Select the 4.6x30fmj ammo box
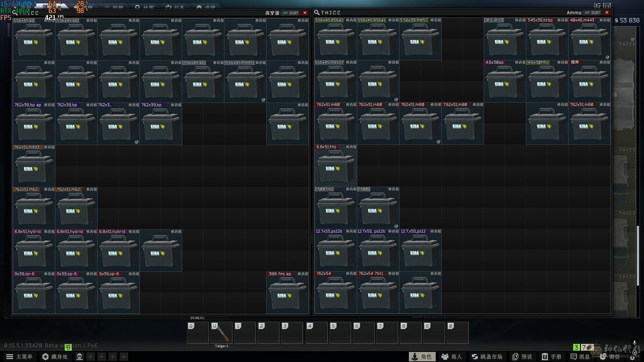Image resolution: width=644 pixels, height=362 pixels. [547, 81]
